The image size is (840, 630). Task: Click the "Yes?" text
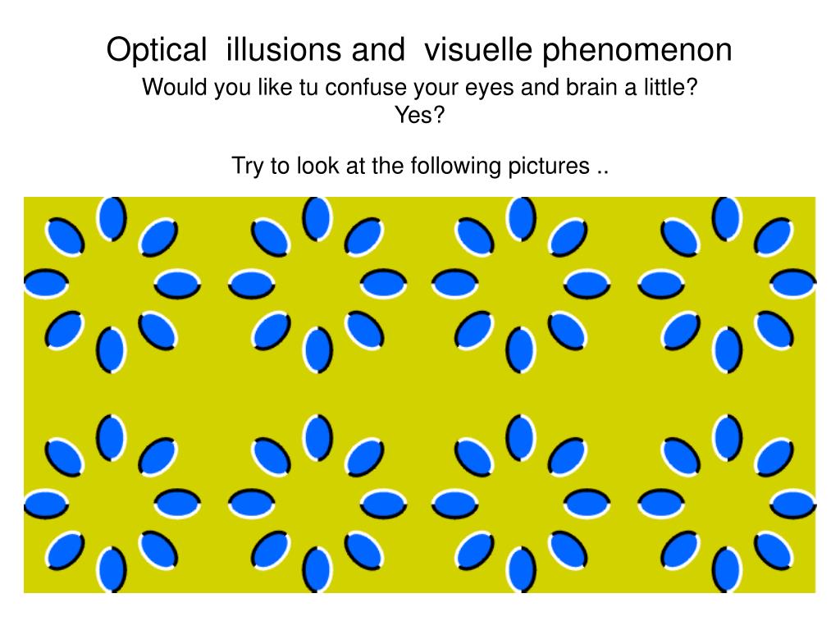pos(419,116)
